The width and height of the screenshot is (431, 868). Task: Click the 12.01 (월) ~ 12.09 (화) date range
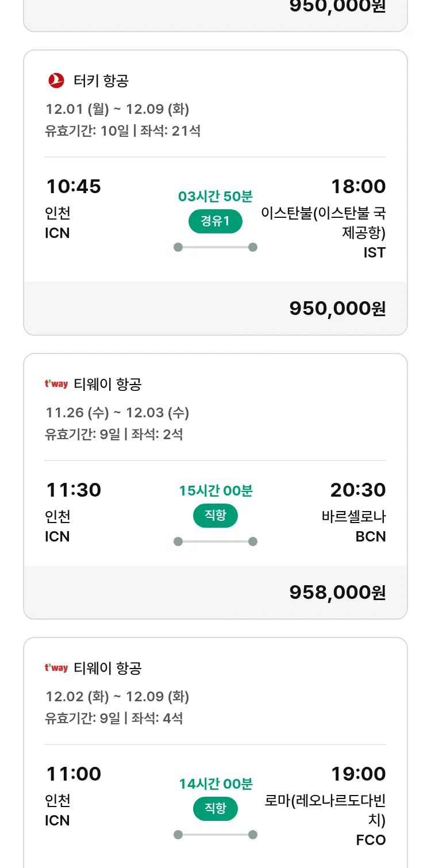117,109
